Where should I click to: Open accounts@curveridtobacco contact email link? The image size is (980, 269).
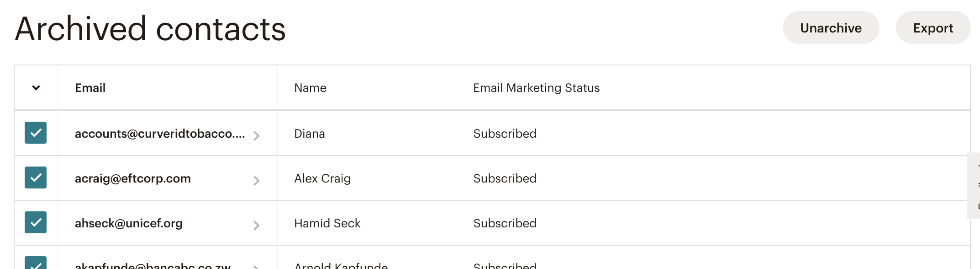point(159,134)
